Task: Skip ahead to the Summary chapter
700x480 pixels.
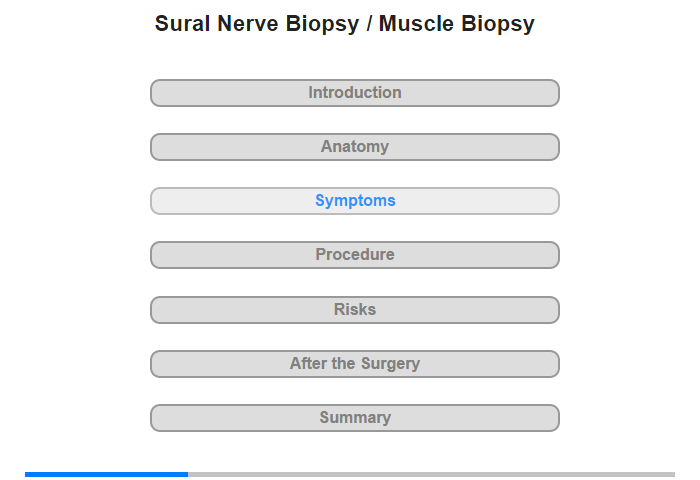Action: click(355, 418)
